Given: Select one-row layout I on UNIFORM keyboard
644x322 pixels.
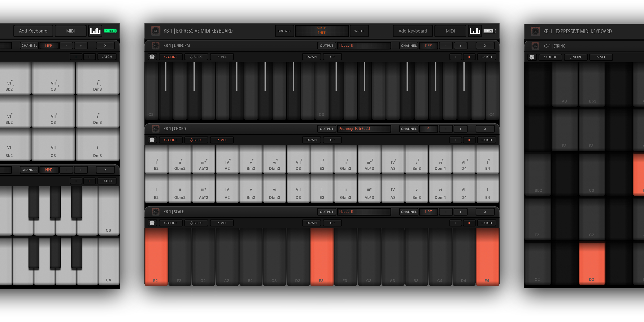Looking at the screenshot, I should pyautogui.click(x=456, y=57).
